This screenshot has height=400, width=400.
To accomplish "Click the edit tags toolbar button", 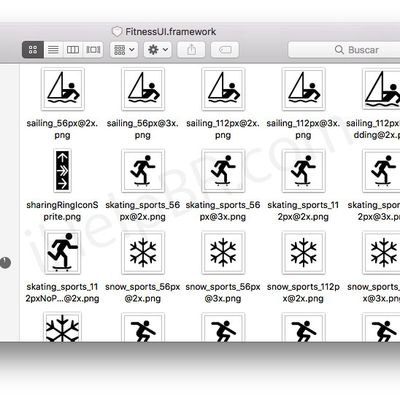I will tap(225, 50).
